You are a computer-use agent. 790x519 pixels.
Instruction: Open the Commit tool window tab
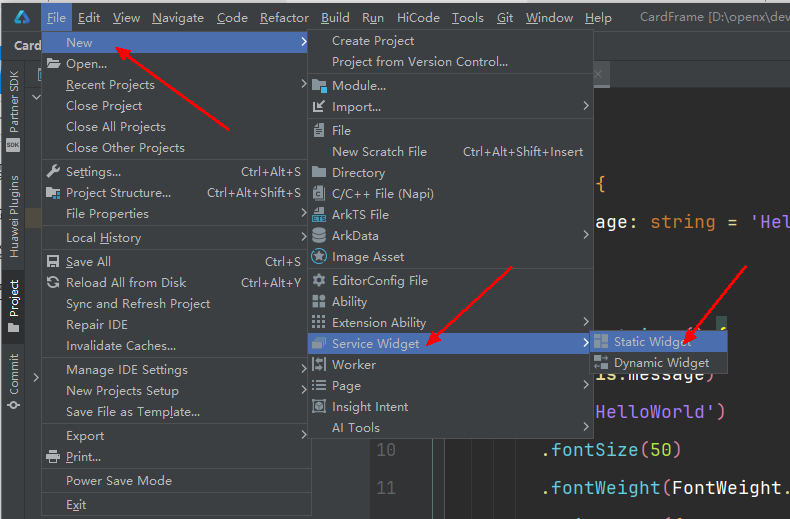pyautogui.click(x=14, y=381)
